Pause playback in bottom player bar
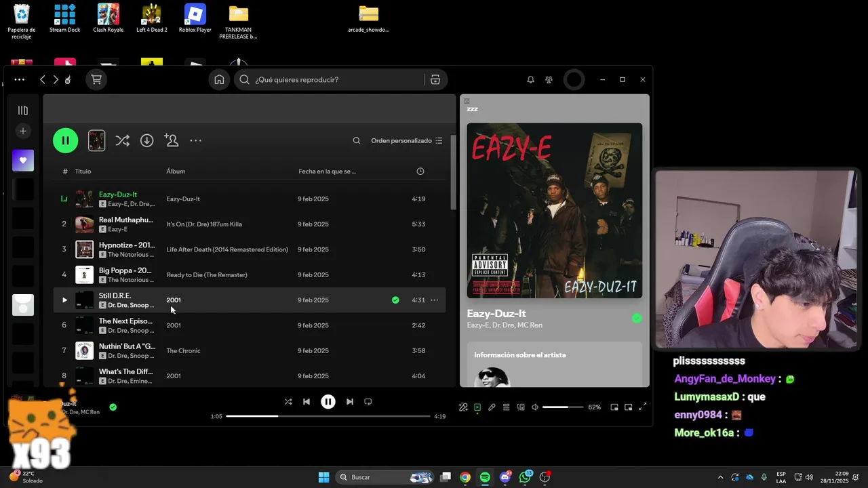Viewport: 868px width, 488px height. click(x=328, y=401)
